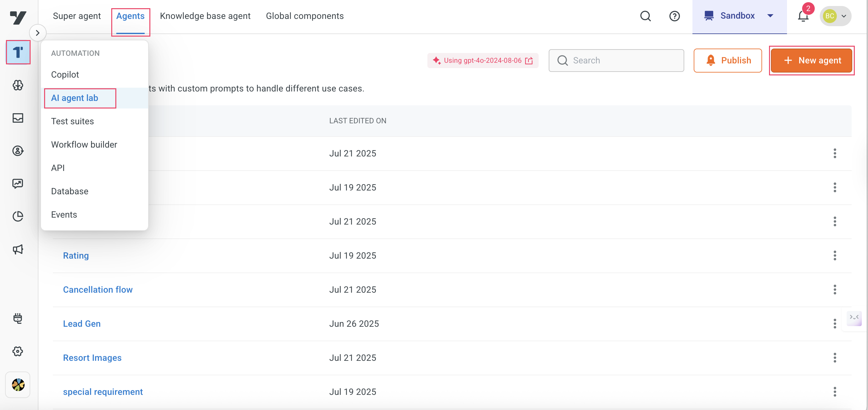
Task: Expand the sidebar with chevron arrow
Action: coord(38,33)
